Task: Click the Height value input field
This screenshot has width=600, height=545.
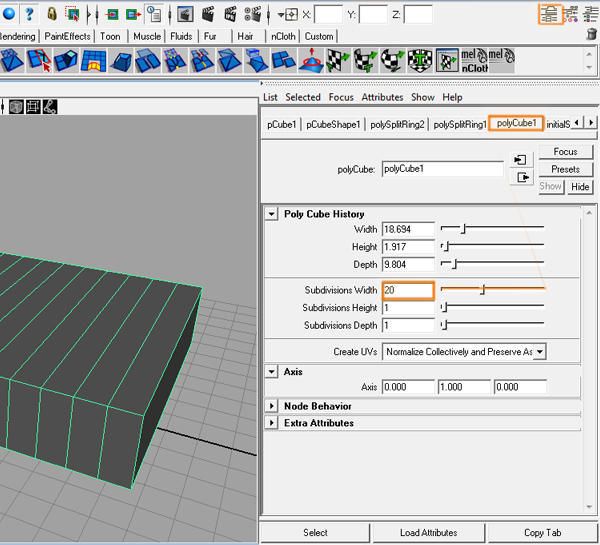Action: [408, 247]
